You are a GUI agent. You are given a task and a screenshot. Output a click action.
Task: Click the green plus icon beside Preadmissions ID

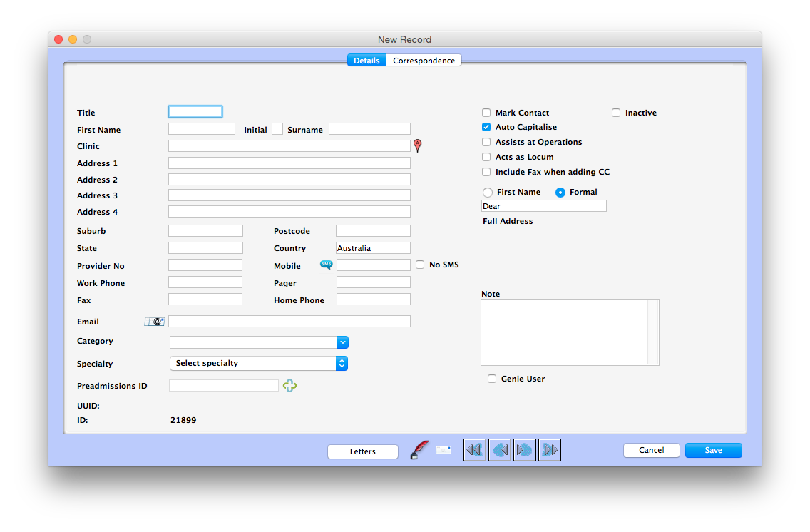click(289, 385)
